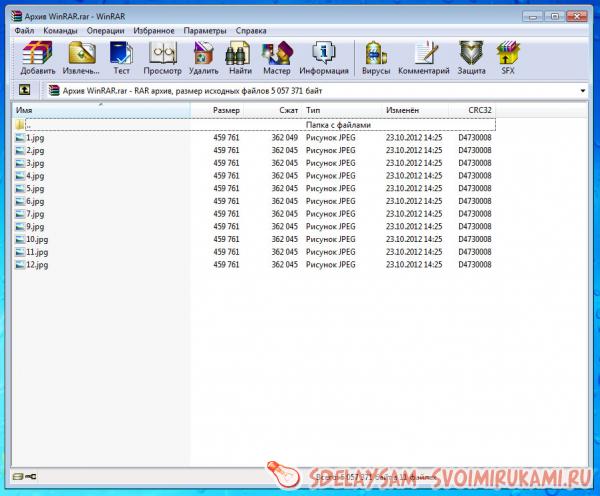Screen dimensions: 600x496
Task: Click the Защита (Protect) toolbar icon
Action: coord(471,56)
